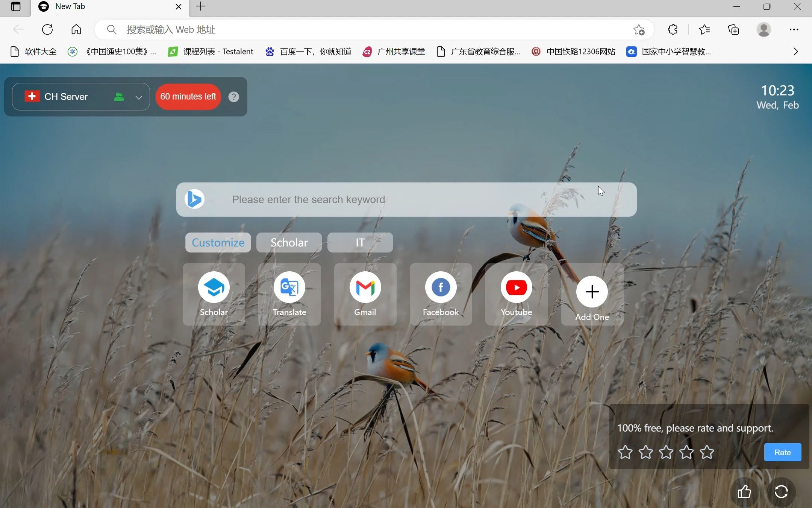Open the Bing search engine selector
The width and height of the screenshot is (812, 508).
(195, 199)
